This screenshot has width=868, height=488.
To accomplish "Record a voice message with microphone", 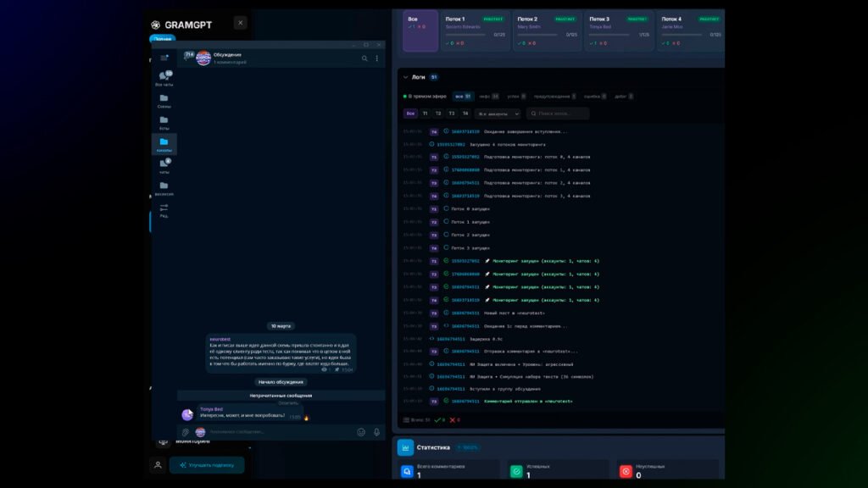I will tap(376, 432).
